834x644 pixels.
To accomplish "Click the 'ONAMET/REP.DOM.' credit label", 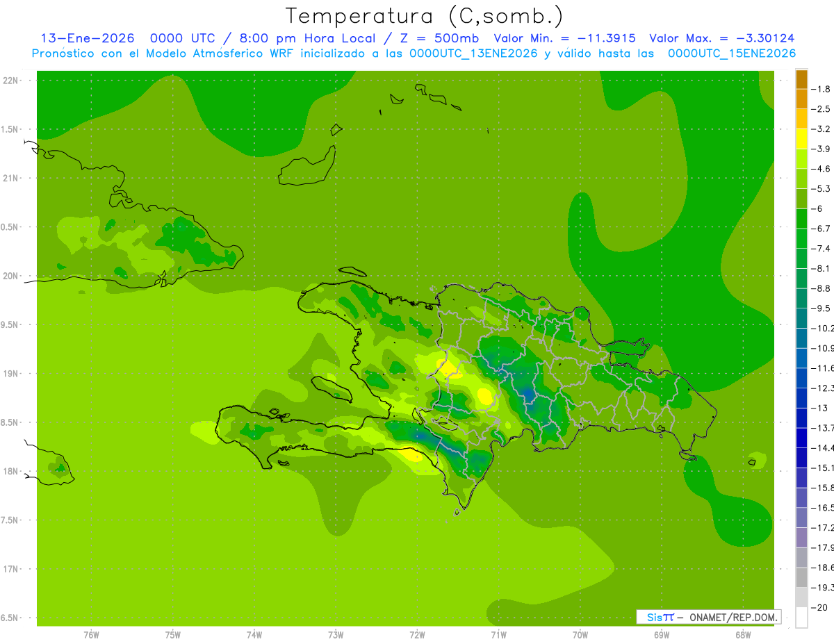I will pos(733,617).
